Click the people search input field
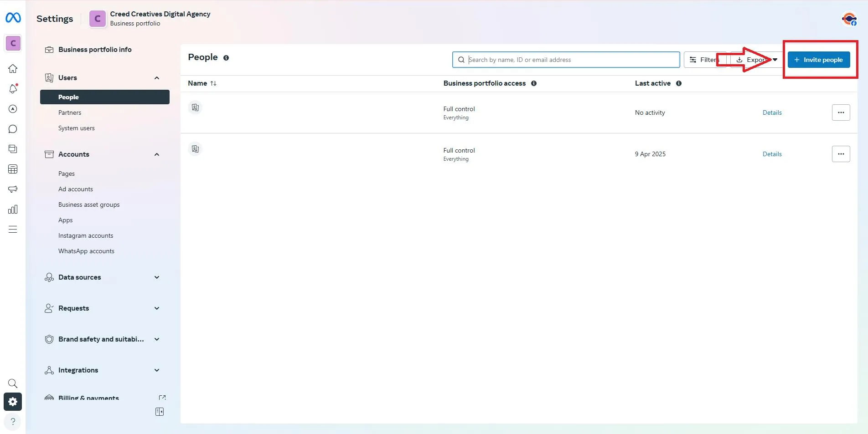The height and width of the screenshot is (434, 868). click(x=566, y=60)
